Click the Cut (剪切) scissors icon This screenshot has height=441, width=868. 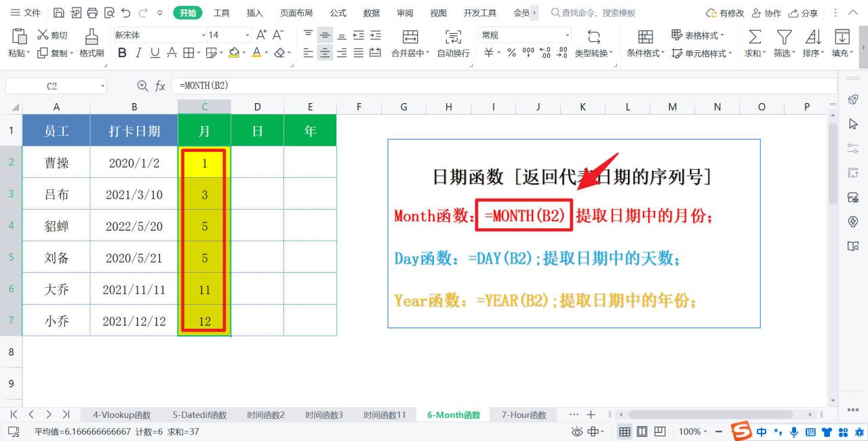[x=43, y=35]
